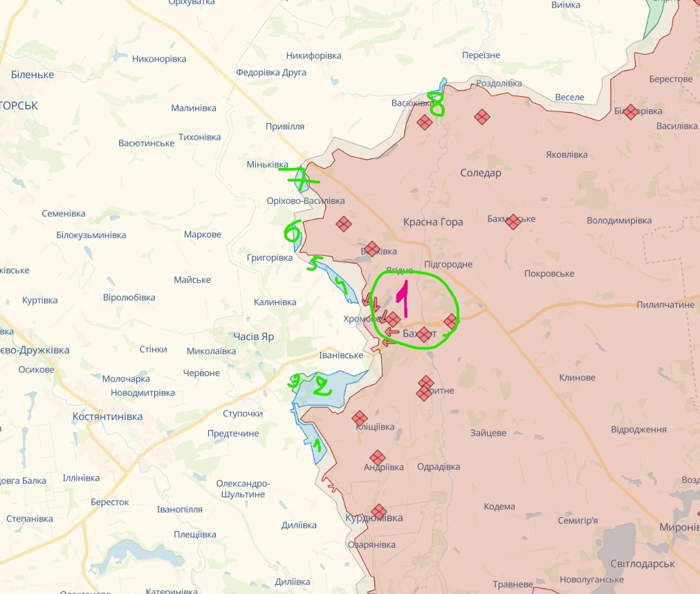This screenshot has width=700, height=594.
Task: Click the Тихонівка label
Action: click(199, 138)
